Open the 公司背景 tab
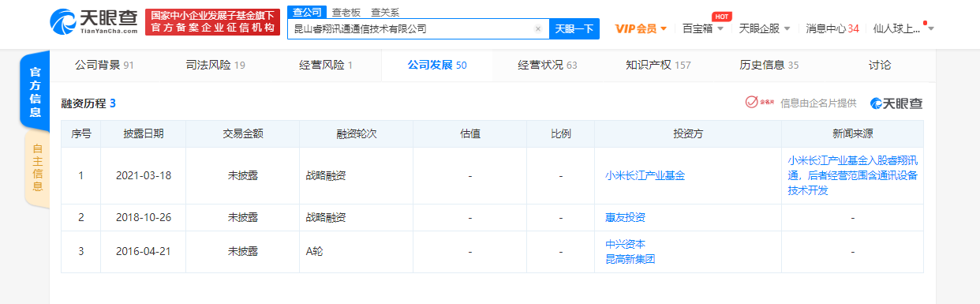Viewport: 980px width, 304px height. tap(104, 65)
